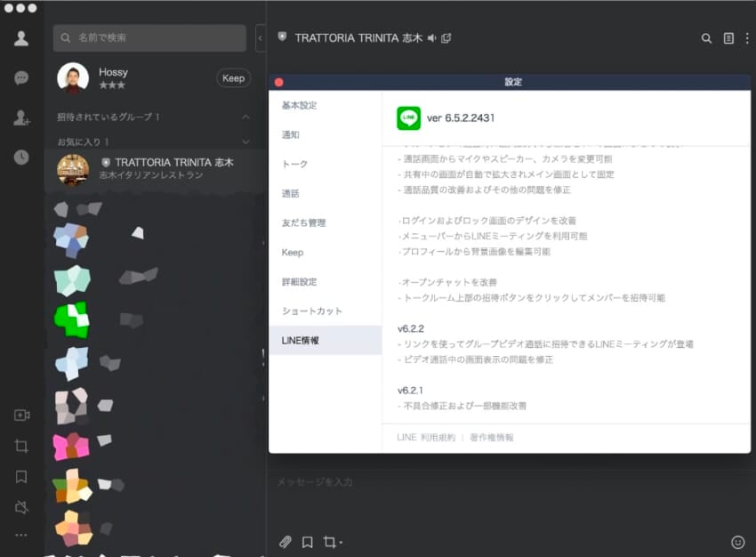Switch to the Chats speech bubble icon
The height and width of the screenshot is (557, 756).
(21, 78)
